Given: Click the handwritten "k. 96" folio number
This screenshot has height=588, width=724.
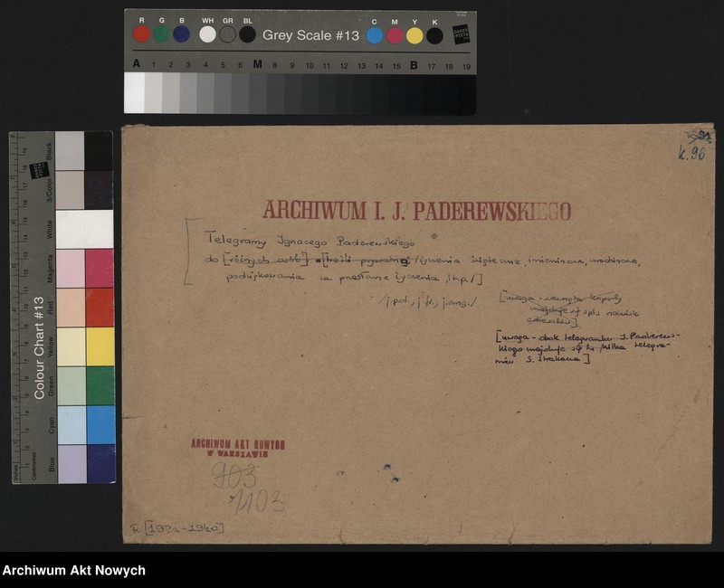Looking at the screenshot, I should click(x=691, y=153).
